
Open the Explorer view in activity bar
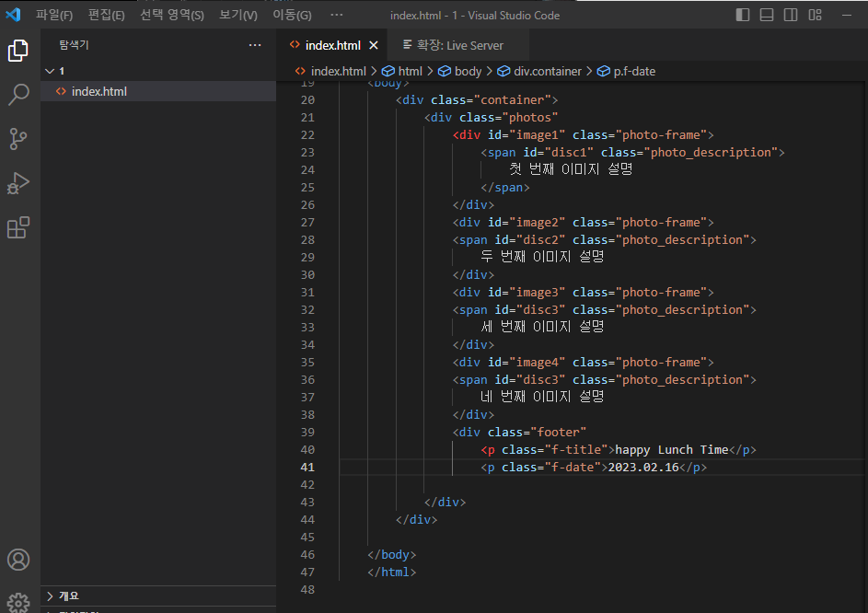(x=18, y=51)
